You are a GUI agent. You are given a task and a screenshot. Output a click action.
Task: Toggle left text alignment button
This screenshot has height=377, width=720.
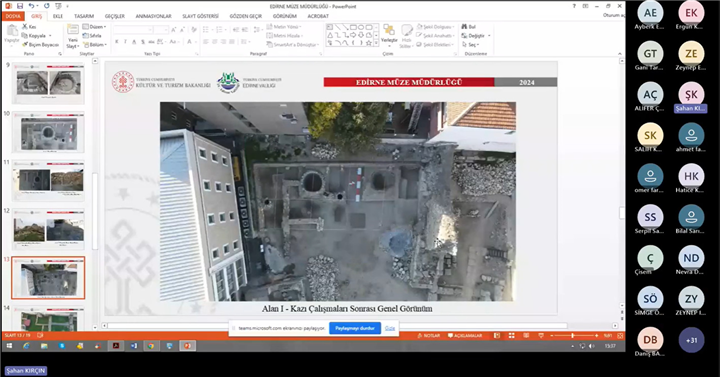point(206,42)
